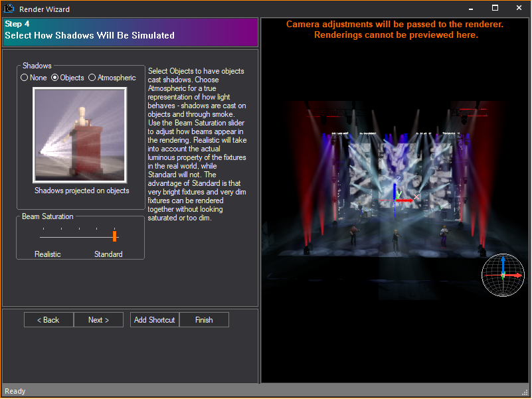Click the Beam Saturation slider handle
The image size is (532, 399).
click(114, 236)
